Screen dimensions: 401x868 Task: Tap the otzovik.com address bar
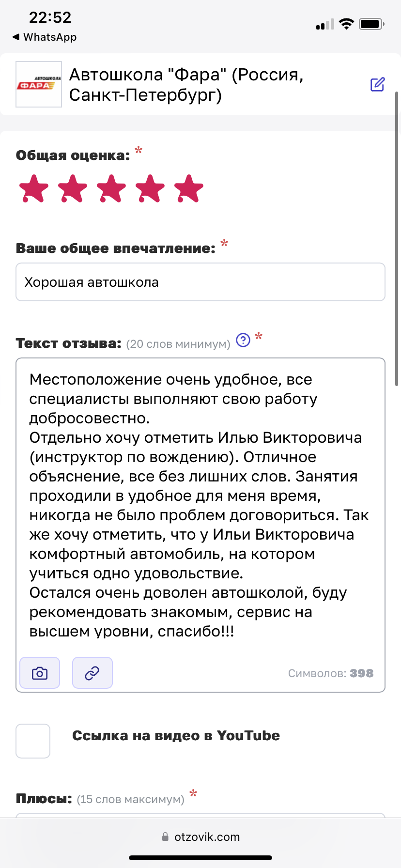[200, 837]
